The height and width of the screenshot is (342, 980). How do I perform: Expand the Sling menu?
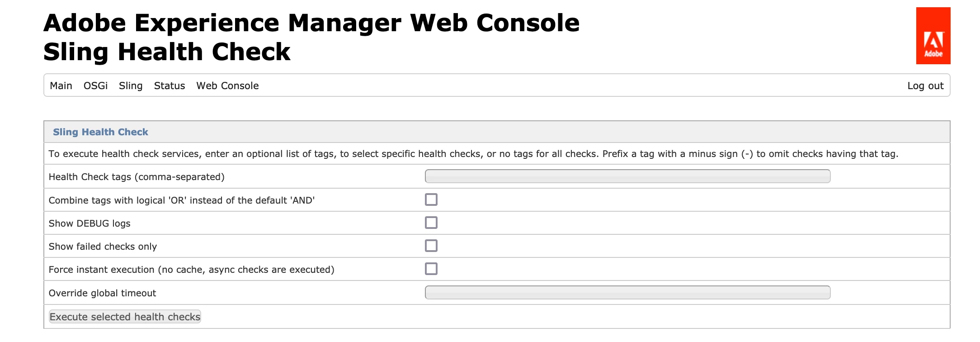pyautogui.click(x=131, y=86)
